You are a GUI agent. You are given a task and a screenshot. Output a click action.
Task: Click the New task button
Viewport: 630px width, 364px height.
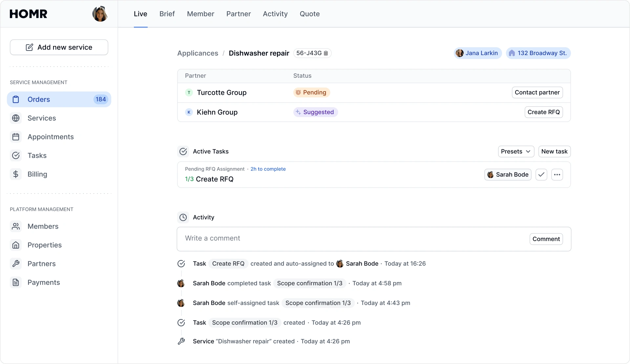(x=554, y=152)
